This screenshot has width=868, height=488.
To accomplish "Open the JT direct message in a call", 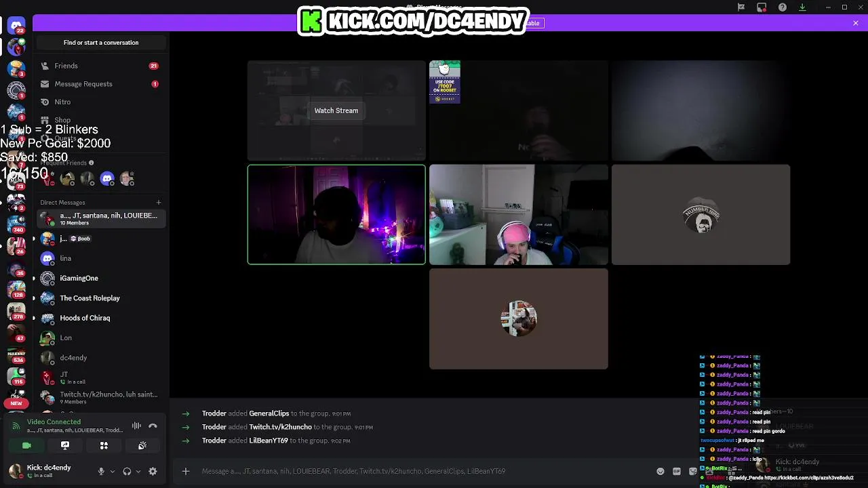I will (100, 378).
